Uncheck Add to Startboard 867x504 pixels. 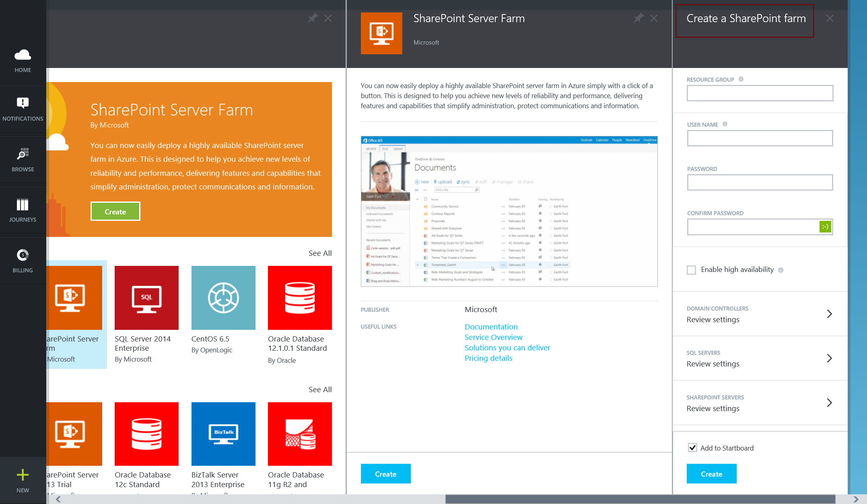click(x=692, y=447)
